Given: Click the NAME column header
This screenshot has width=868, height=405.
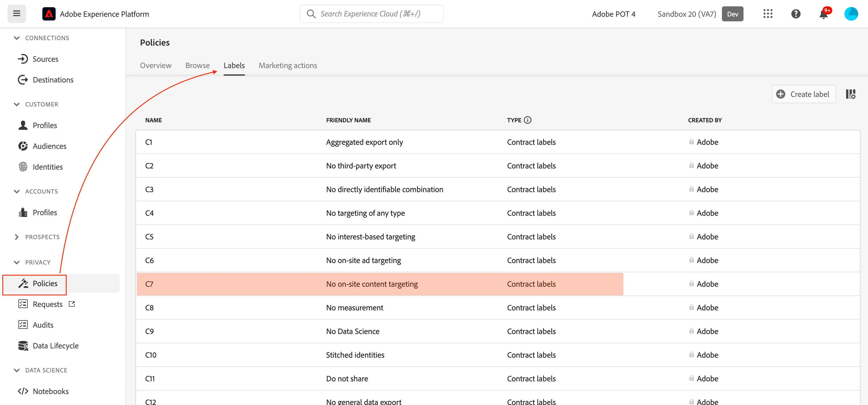Looking at the screenshot, I should (153, 120).
